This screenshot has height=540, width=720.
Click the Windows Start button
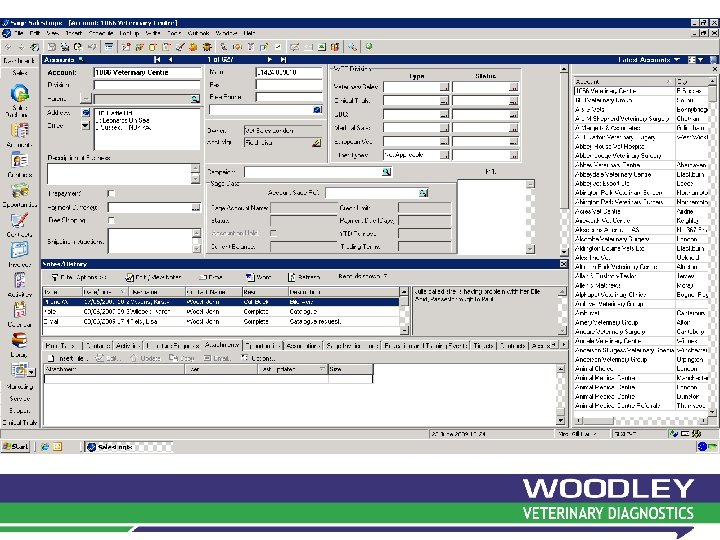tap(16, 446)
